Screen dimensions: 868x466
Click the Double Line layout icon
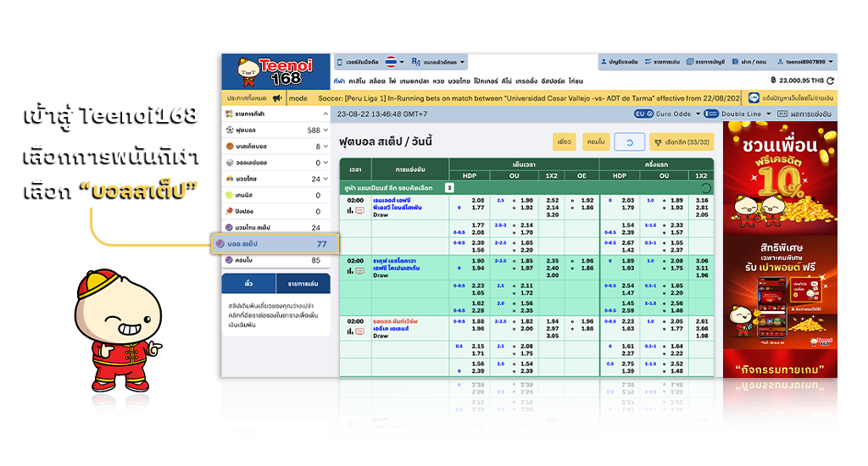click(x=711, y=114)
